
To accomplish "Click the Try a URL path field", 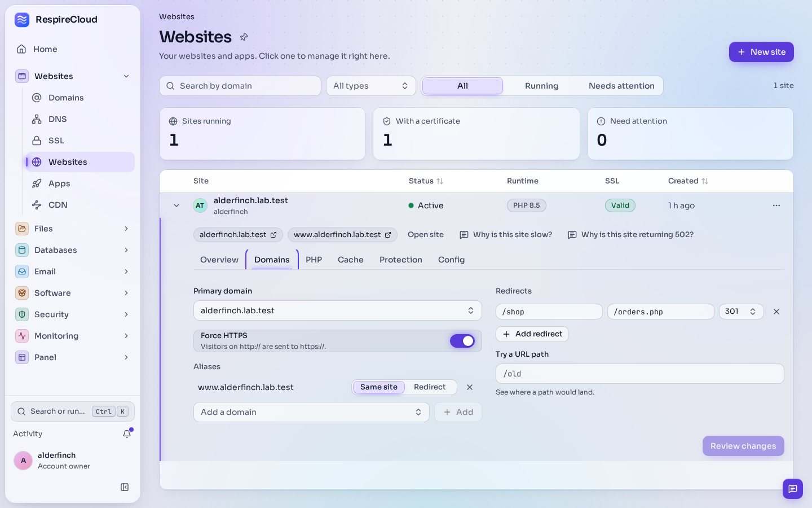I will coord(639,374).
